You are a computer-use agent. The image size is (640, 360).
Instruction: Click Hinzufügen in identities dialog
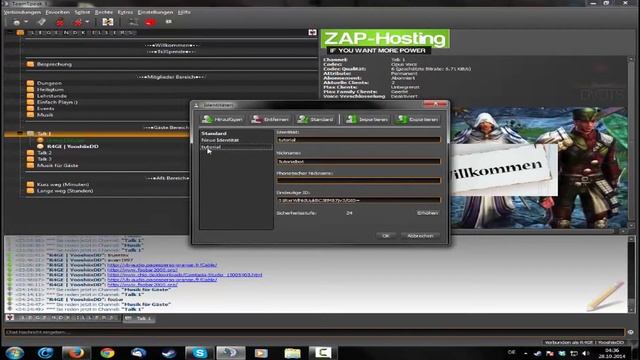[x=222, y=119]
